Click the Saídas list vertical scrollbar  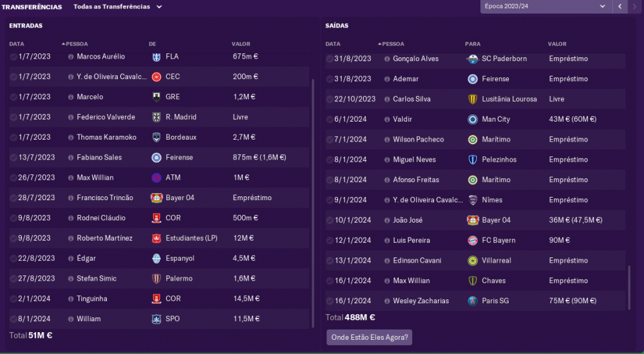(629, 288)
